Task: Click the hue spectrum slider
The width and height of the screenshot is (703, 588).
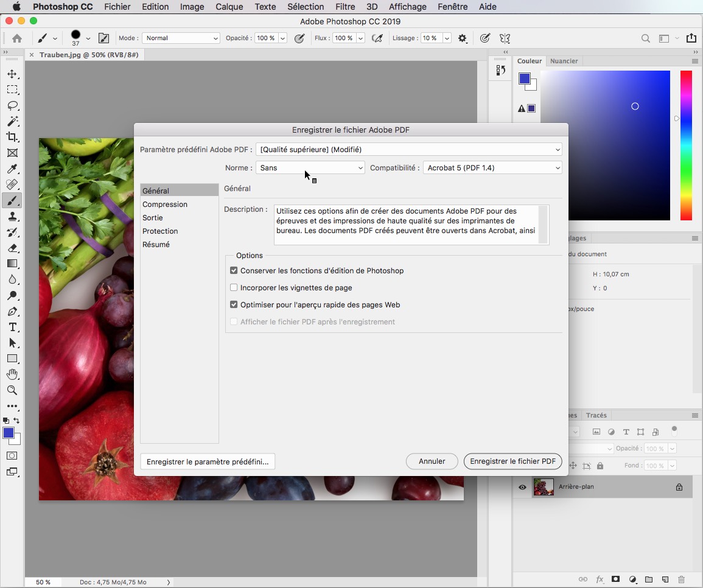Action: pos(686,145)
